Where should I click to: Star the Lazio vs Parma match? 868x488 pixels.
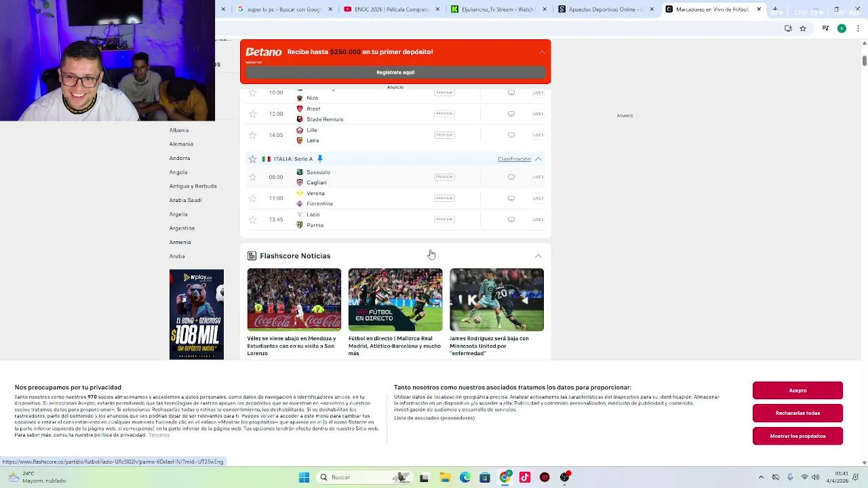253,220
